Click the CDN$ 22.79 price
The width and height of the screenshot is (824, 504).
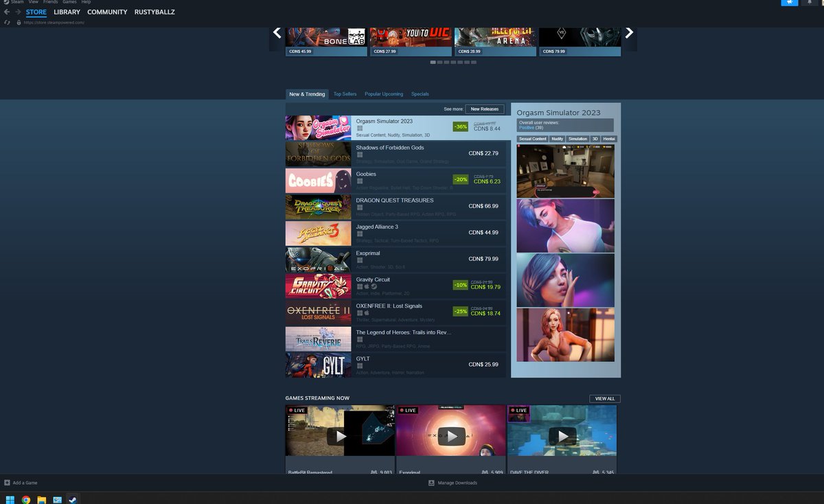tap(483, 153)
